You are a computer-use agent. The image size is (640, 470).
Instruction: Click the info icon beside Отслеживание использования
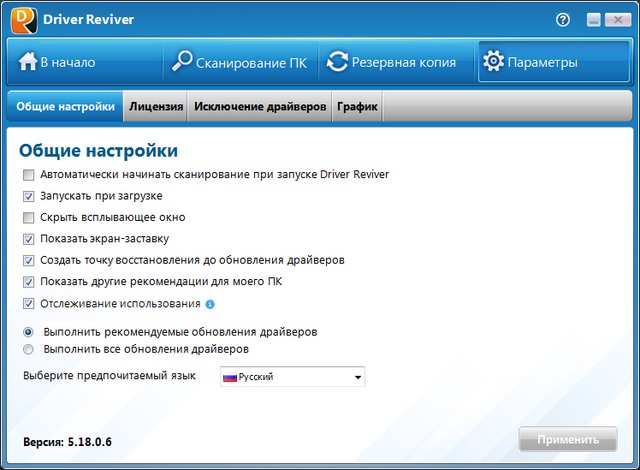point(210,304)
